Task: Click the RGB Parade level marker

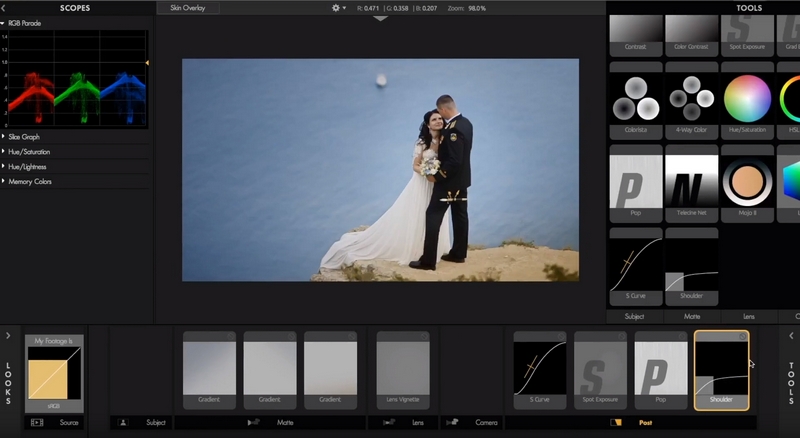Action: (149, 64)
